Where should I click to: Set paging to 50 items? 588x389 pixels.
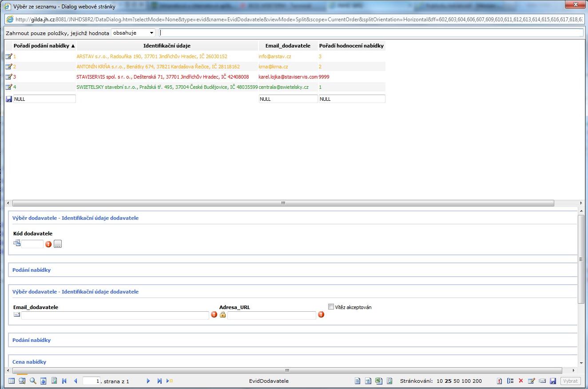456,381
